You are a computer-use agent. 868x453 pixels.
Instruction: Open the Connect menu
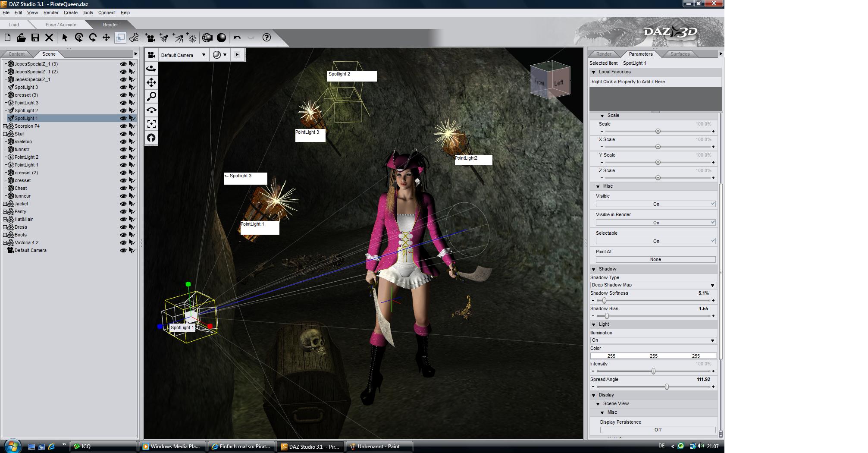[x=107, y=13]
